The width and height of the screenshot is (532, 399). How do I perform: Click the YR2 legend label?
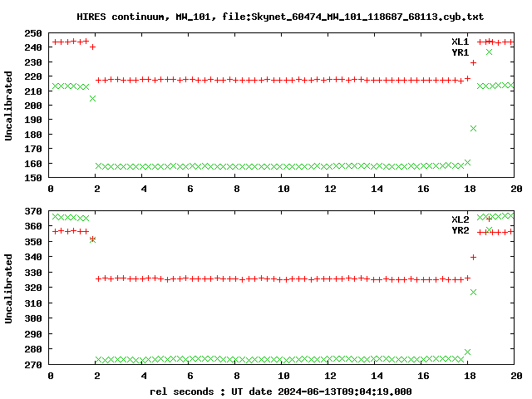[460, 230]
